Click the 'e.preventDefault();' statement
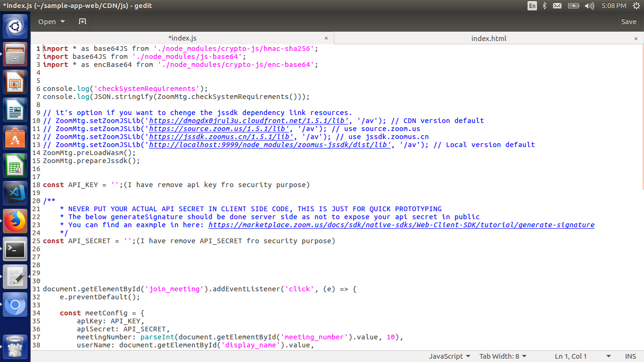 click(x=100, y=297)
